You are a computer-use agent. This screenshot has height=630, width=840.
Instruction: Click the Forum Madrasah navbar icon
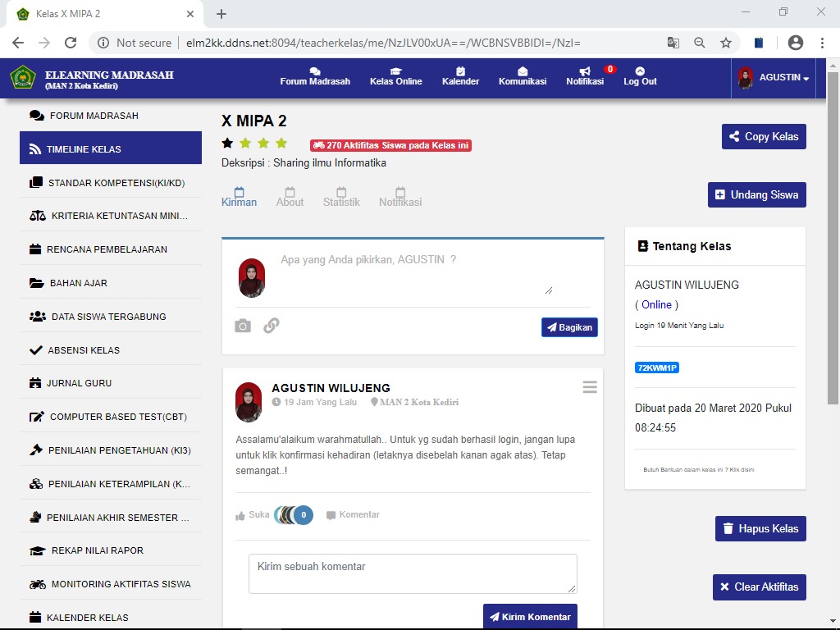(315, 72)
